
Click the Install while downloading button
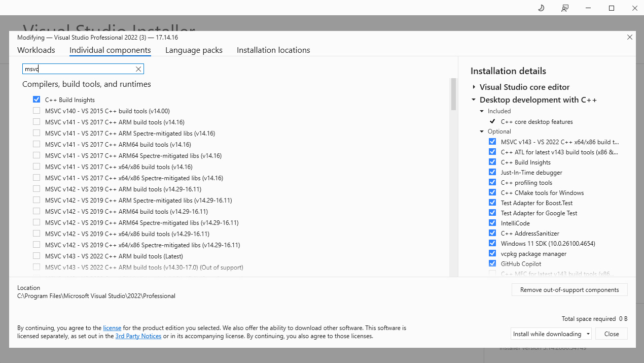(x=547, y=334)
